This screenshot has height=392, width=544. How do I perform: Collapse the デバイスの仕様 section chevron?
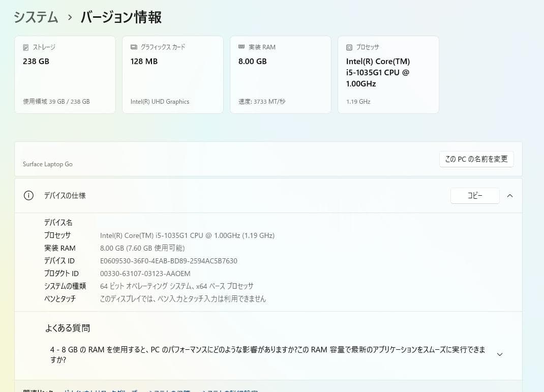pos(510,195)
